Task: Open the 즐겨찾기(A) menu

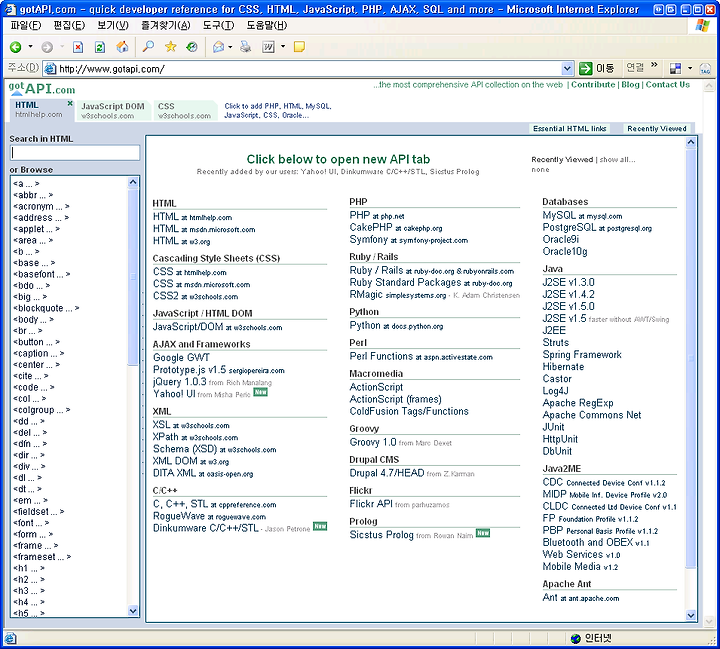Action: coord(165,26)
